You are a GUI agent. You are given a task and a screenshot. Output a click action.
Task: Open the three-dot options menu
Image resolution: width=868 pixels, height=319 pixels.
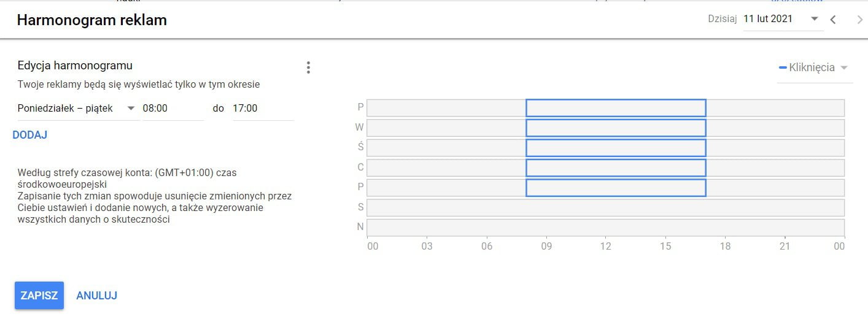[309, 67]
